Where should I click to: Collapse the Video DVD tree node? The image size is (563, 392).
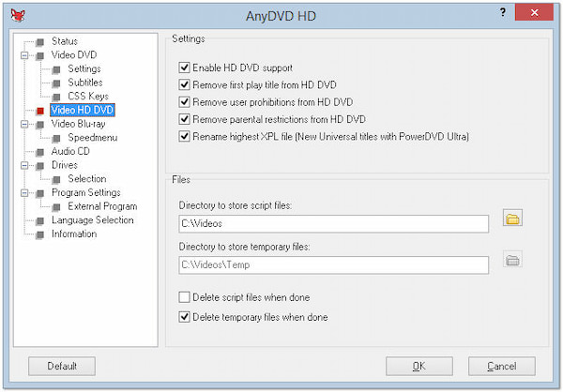pos(24,55)
